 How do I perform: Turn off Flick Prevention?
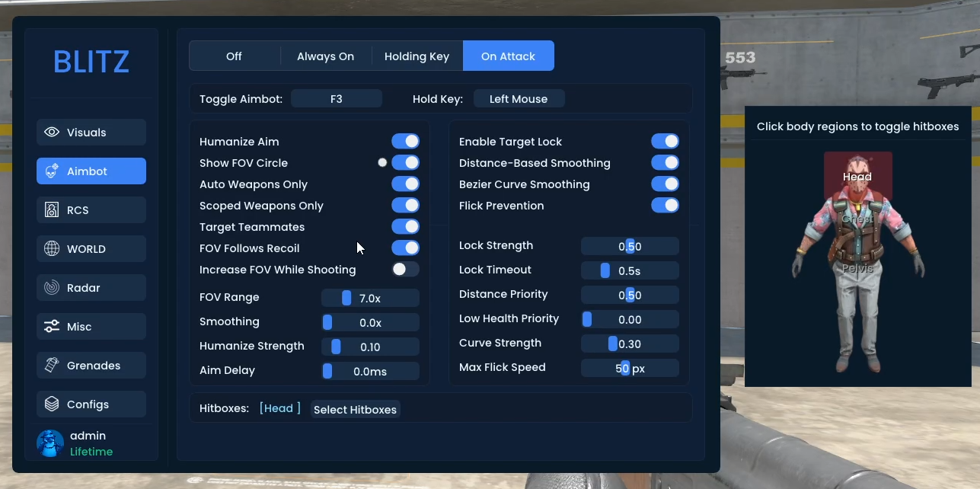[x=665, y=205]
